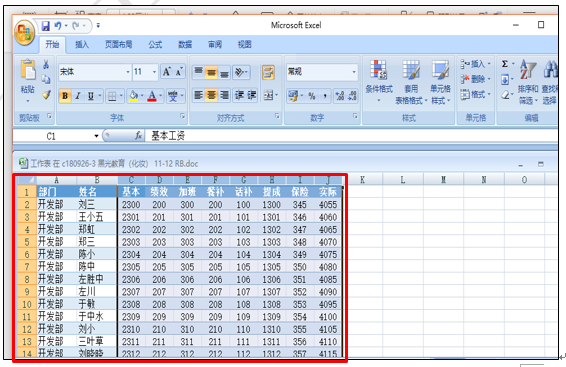
Task: Click the insert function fx button
Action: coord(138,136)
